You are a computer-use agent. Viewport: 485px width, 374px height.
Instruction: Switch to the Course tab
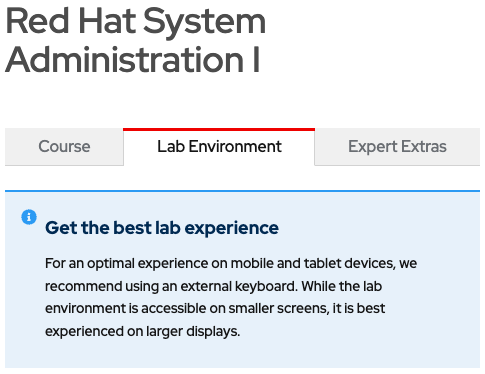tap(64, 147)
